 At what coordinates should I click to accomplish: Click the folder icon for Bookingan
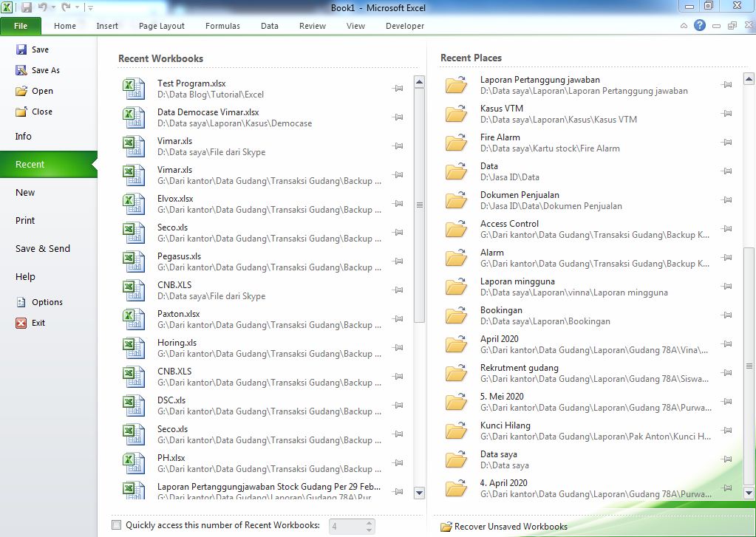[x=456, y=315]
